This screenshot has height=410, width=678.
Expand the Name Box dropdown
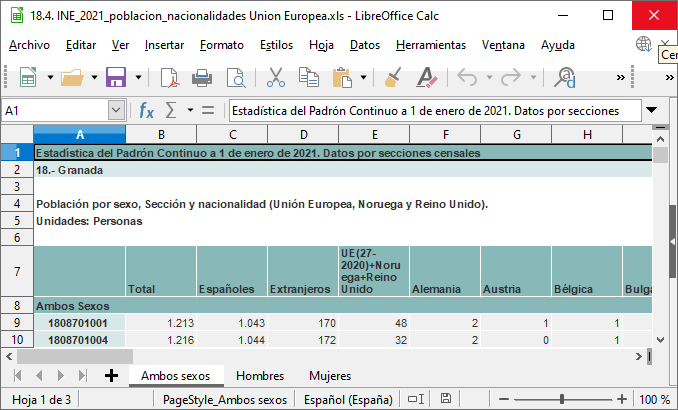click(x=116, y=110)
